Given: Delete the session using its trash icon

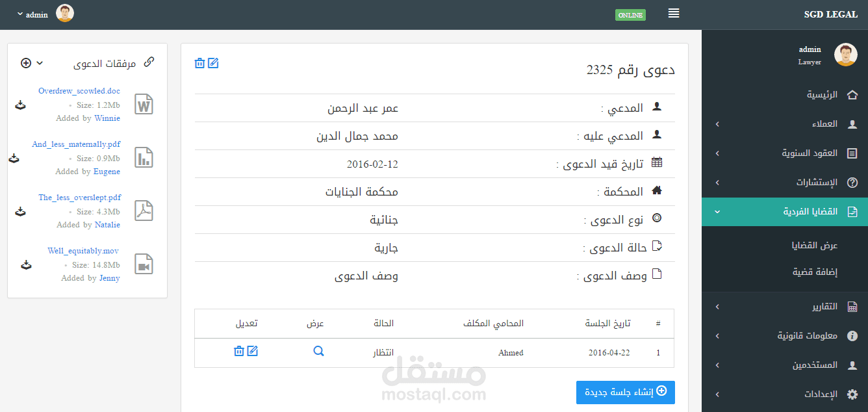Looking at the screenshot, I should [238, 350].
